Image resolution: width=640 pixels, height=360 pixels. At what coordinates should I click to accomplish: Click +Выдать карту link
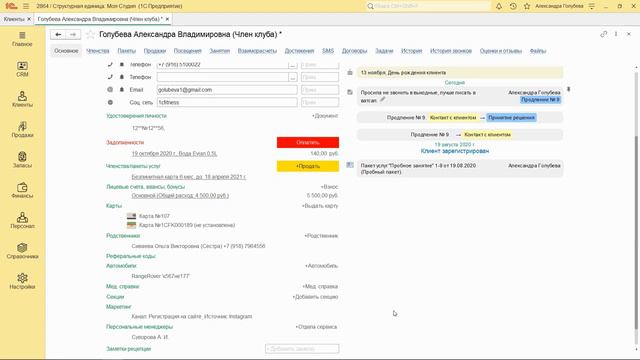coord(320,206)
